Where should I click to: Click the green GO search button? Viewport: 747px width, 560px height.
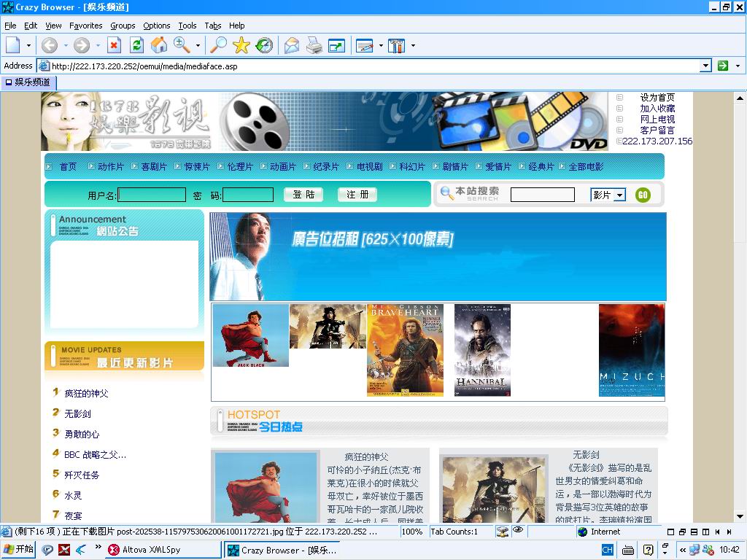pyautogui.click(x=643, y=195)
